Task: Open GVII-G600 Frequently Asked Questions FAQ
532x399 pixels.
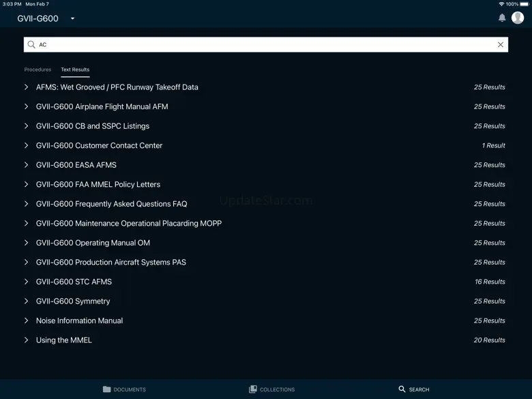Action: 111,203
